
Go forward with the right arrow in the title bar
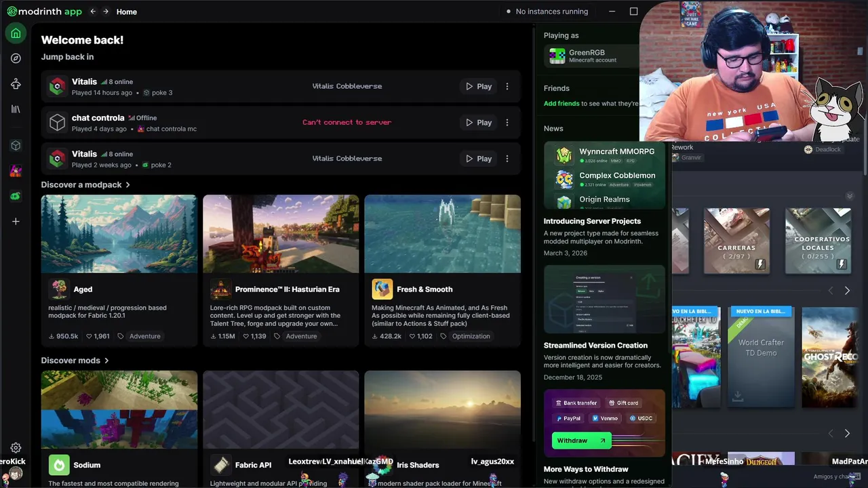click(107, 12)
